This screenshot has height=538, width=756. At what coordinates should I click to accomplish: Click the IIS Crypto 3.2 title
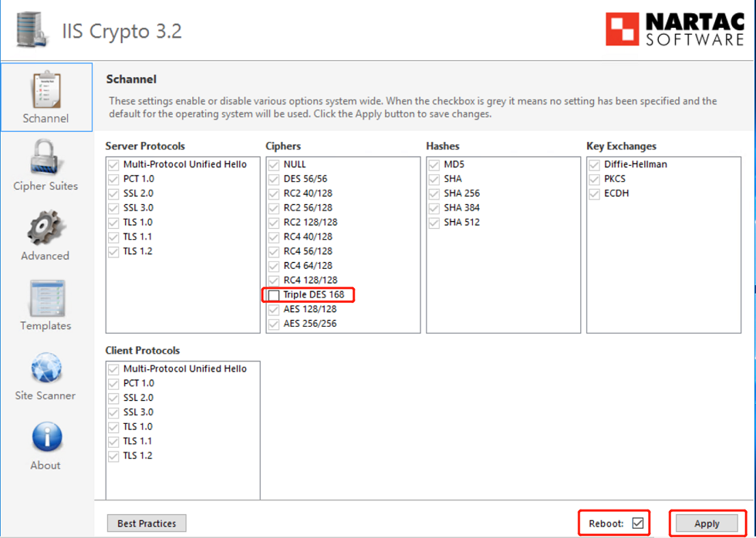pos(122,32)
